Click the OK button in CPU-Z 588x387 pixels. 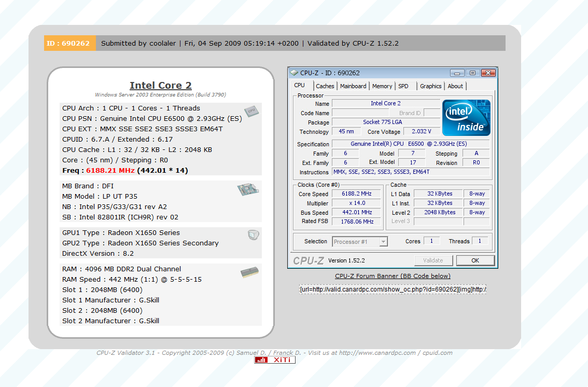click(475, 260)
